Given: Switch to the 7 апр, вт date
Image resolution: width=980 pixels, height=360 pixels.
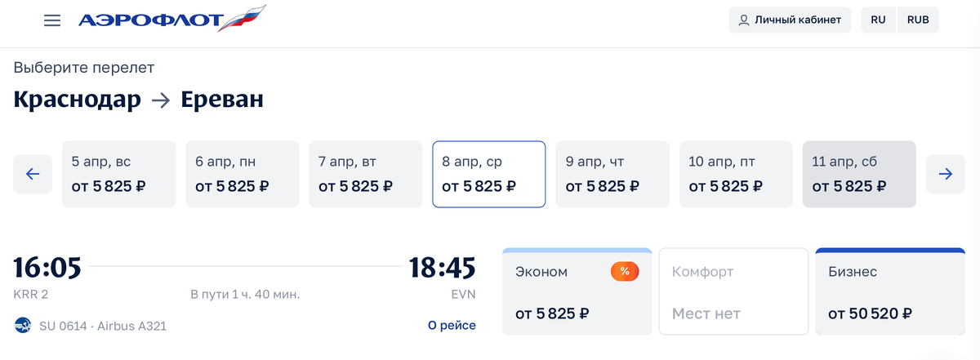Looking at the screenshot, I should point(366,174).
